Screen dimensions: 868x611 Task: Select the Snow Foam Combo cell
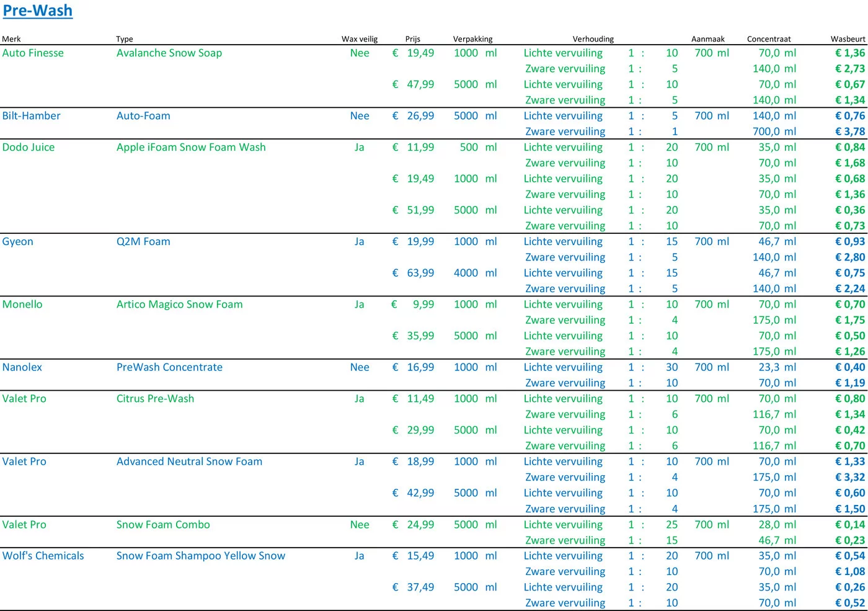[x=163, y=524]
